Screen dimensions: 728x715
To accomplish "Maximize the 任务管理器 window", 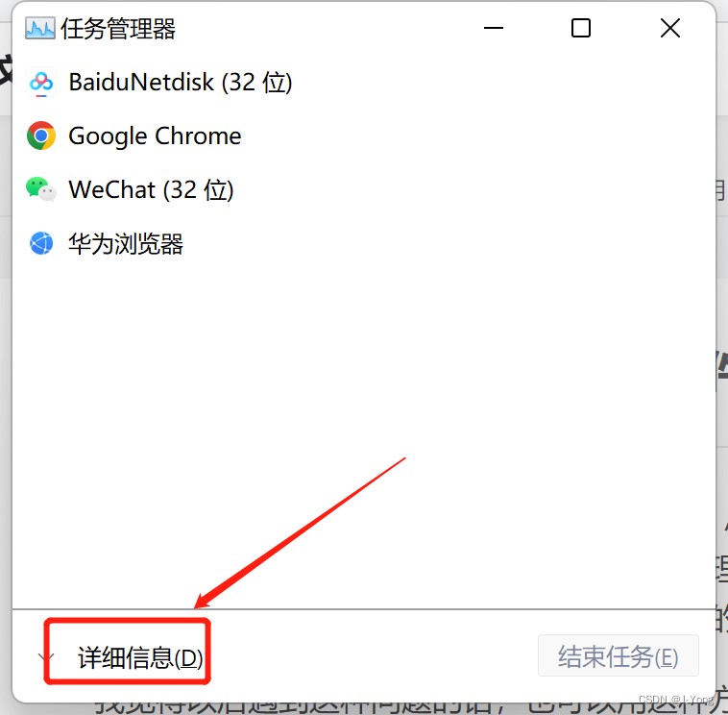I will [581, 28].
